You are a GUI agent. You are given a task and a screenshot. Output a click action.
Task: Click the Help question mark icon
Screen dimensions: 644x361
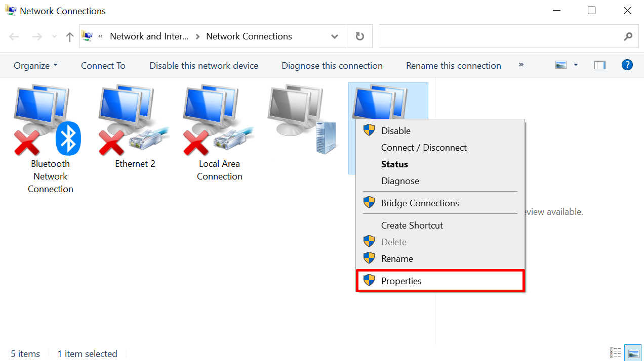point(627,65)
